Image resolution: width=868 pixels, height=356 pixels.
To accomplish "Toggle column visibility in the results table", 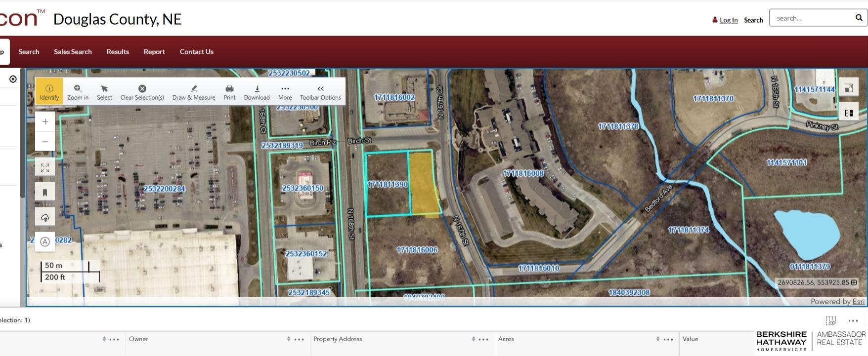I will click(x=831, y=320).
